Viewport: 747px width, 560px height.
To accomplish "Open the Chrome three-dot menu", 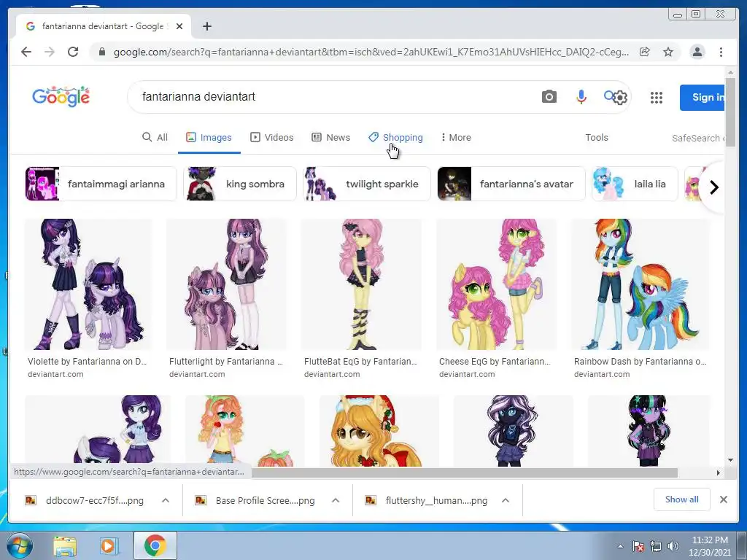I will pos(721,52).
